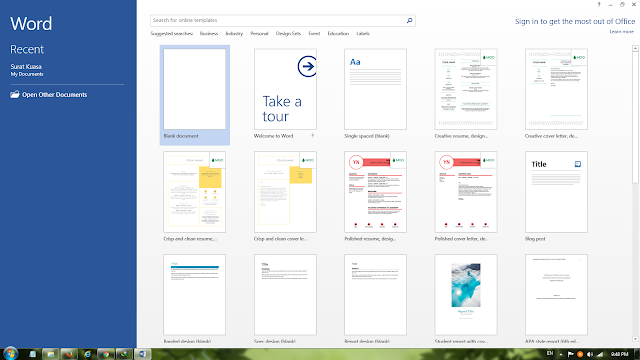Screen dimensions: 640x360
Task: Click the Welcome to Word tour arrow
Action: (307, 66)
